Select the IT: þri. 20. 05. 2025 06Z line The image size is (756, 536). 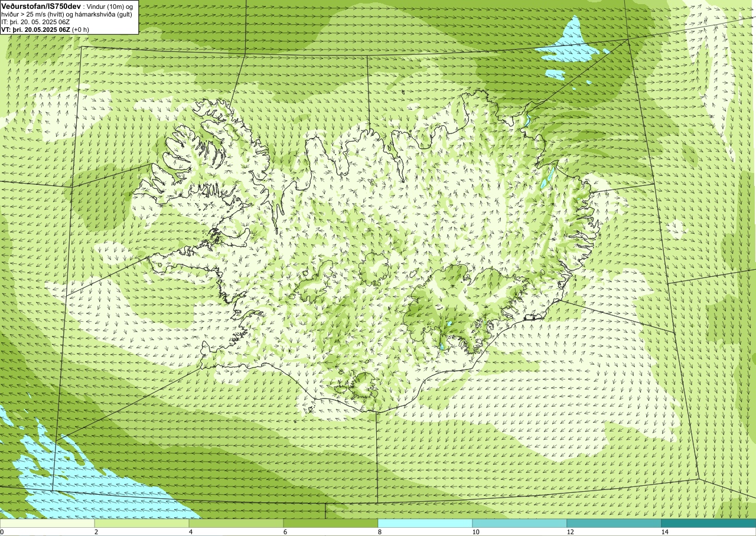click(x=35, y=22)
